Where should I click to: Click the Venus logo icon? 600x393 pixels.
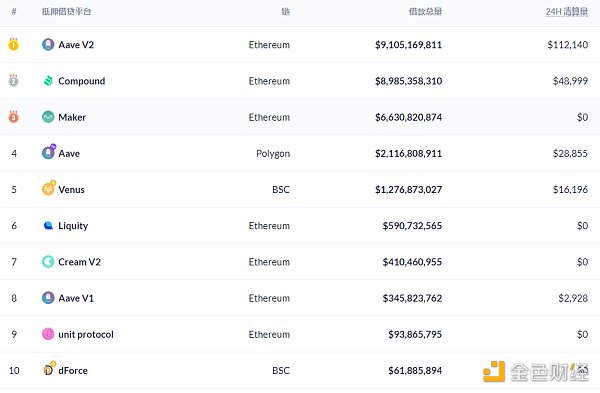[49, 188]
